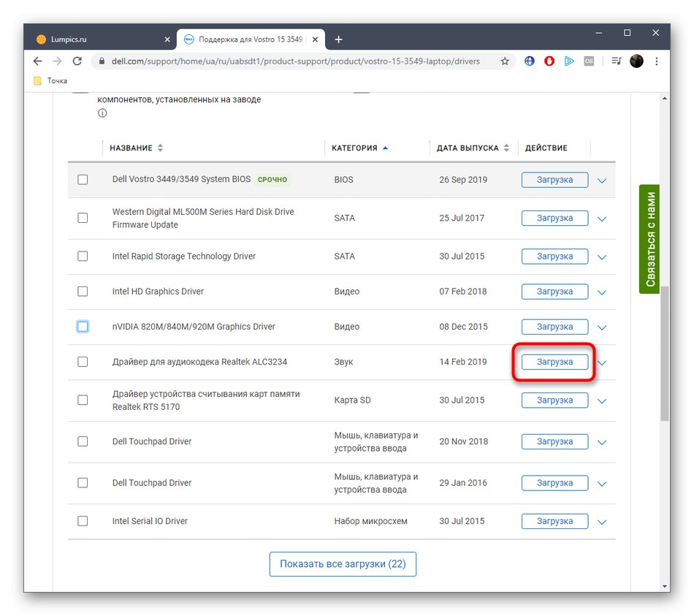The height and width of the screenshot is (616, 694).
Task: Tick checkbox for Realtek RTS 5170 card reader
Action: (x=83, y=400)
